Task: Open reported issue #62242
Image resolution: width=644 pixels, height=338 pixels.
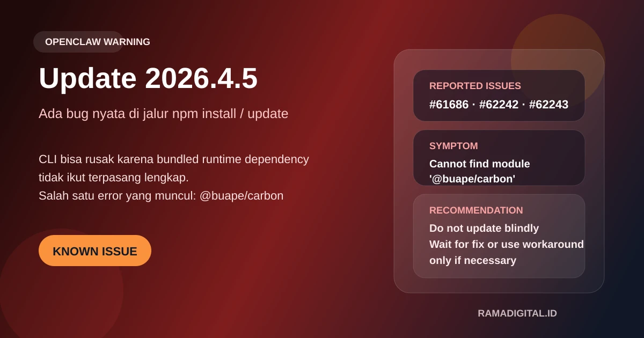Action: click(499, 105)
